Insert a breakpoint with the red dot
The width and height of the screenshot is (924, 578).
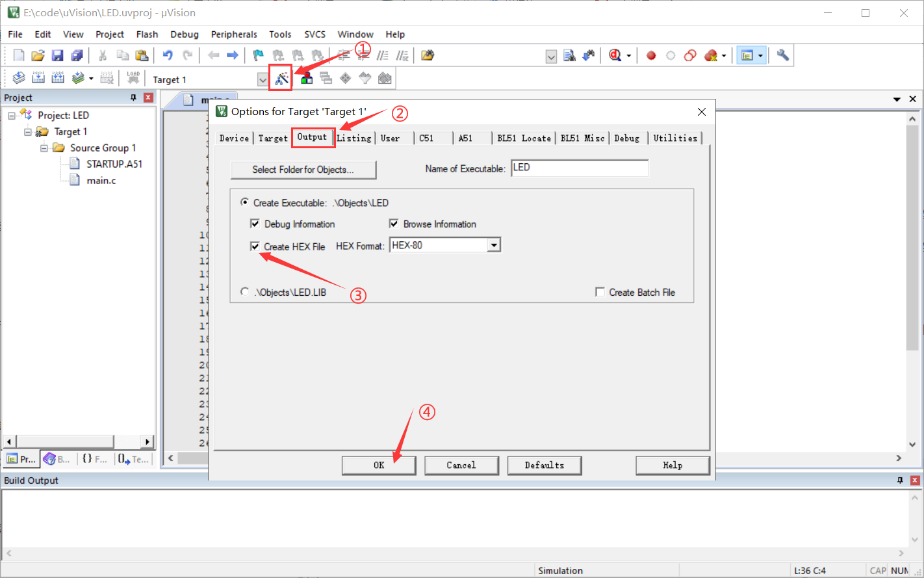click(651, 55)
